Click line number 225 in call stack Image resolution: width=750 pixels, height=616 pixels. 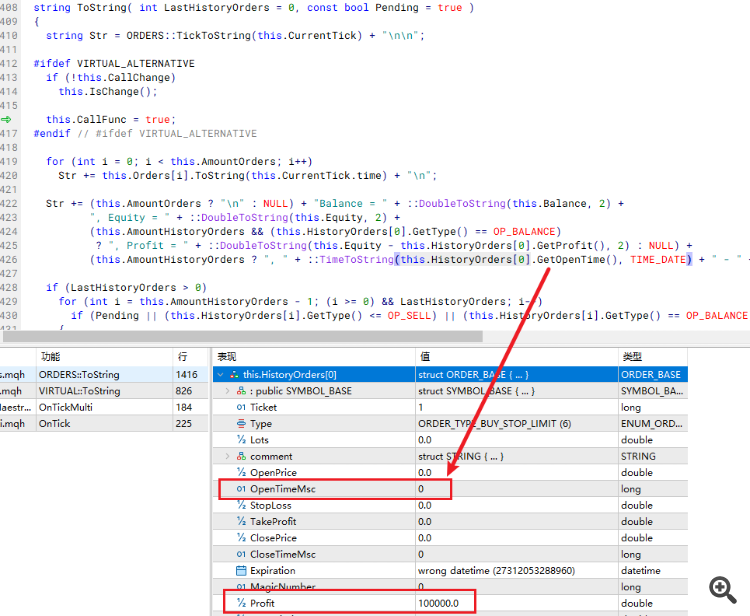[184, 424]
